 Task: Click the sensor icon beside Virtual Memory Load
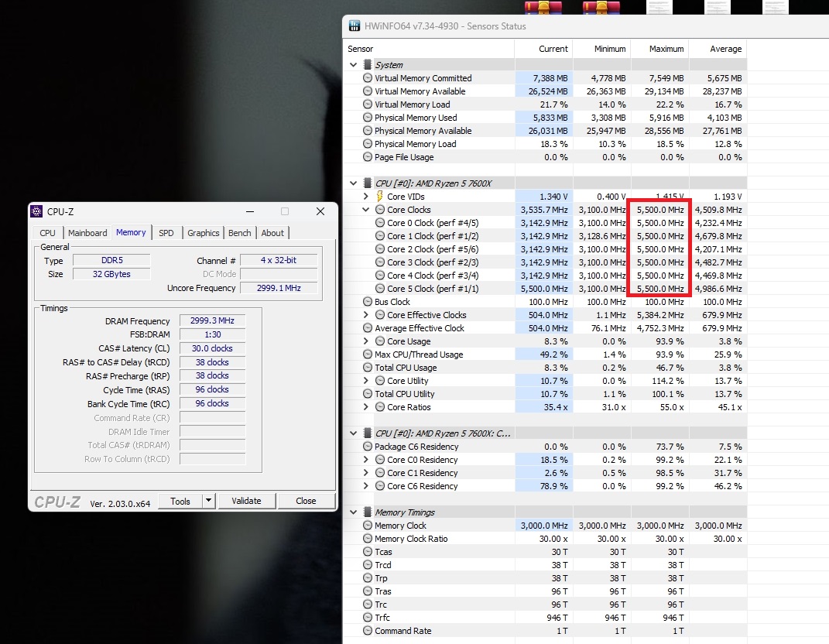tap(368, 104)
